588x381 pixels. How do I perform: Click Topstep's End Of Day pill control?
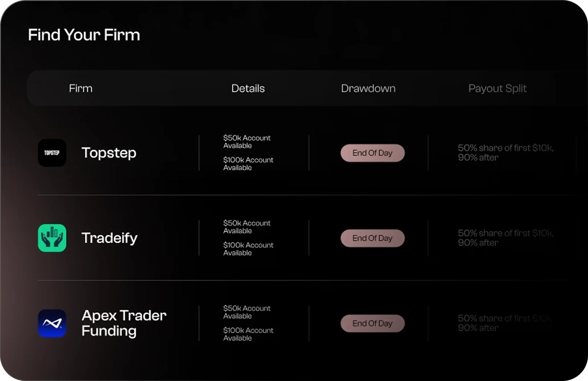coord(373,153)
